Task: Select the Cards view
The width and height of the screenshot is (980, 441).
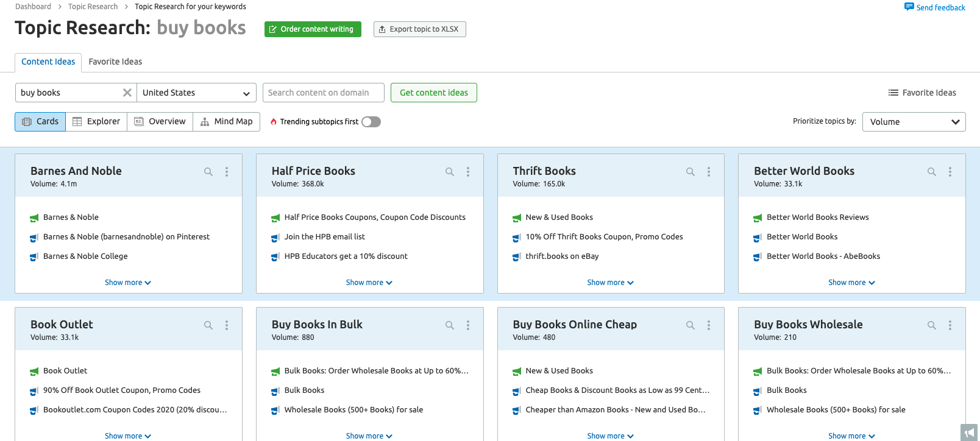Action: [x=40, y=122]
